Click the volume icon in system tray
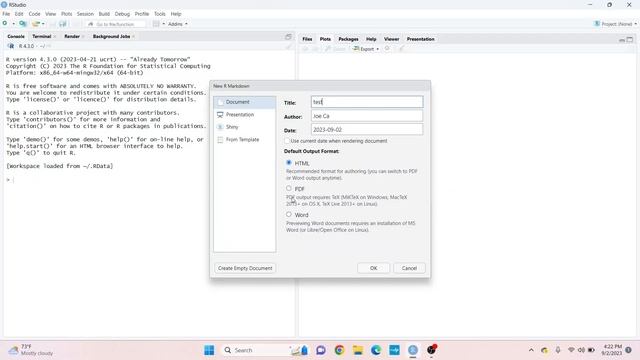The width and height of the screenshot is (640, 360). pos(581,350)
